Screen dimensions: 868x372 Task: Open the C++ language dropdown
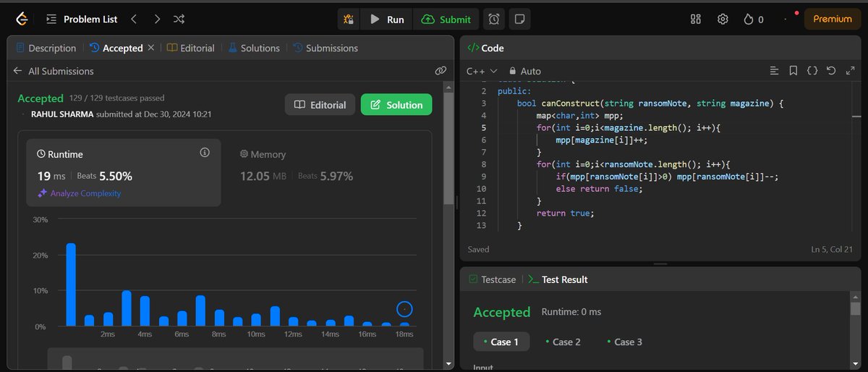482,71
